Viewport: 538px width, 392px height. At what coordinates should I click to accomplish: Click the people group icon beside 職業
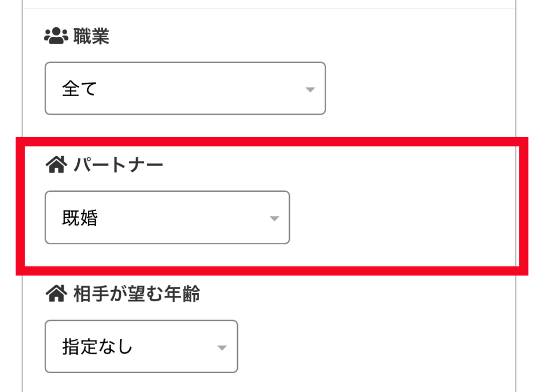56,37
